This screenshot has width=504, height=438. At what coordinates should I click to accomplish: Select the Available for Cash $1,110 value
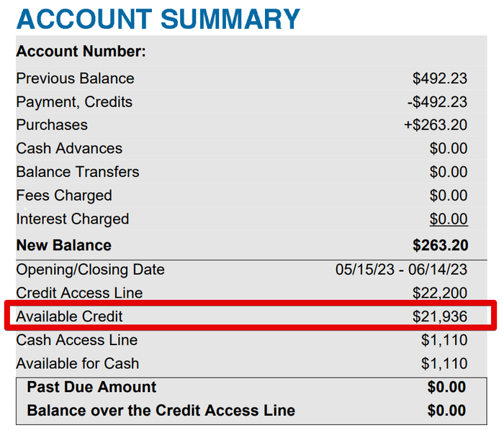[444, 364]
